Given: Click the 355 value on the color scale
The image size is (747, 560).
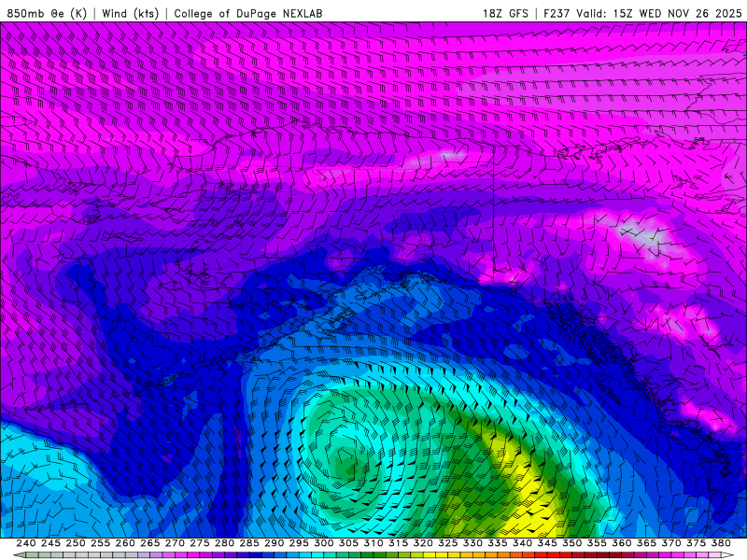Looking at the screenshot, I should click(x=597, y=543).
